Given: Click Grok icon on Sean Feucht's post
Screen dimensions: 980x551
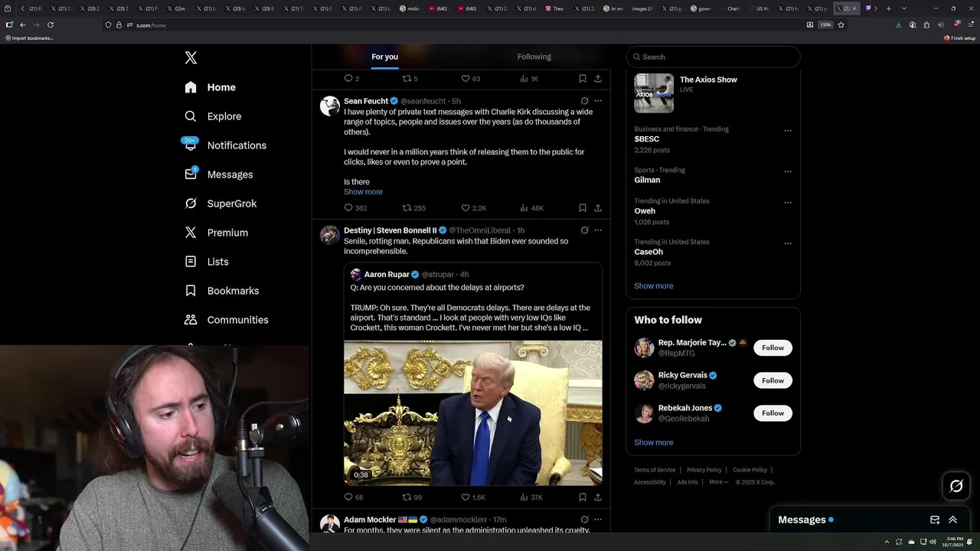Looking at the screenshot, I should pos(584,101).
